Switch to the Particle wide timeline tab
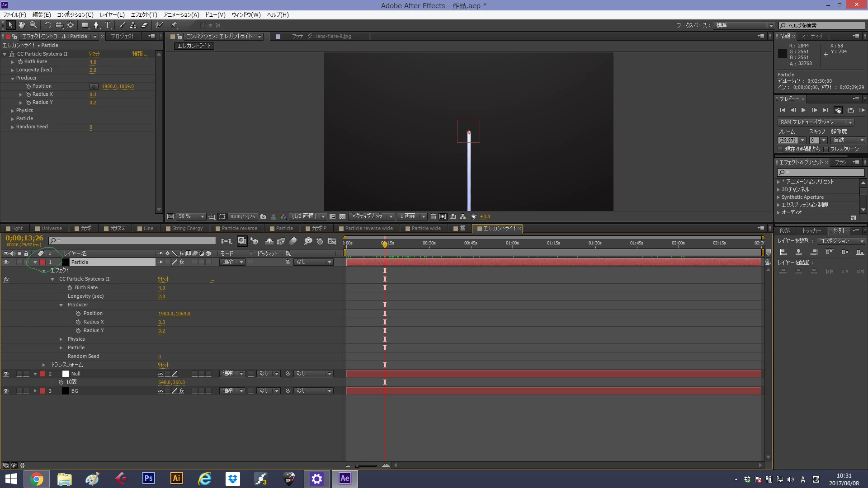Image resolution: width=868 pixels, height=488 pixels. click(425, 229)
